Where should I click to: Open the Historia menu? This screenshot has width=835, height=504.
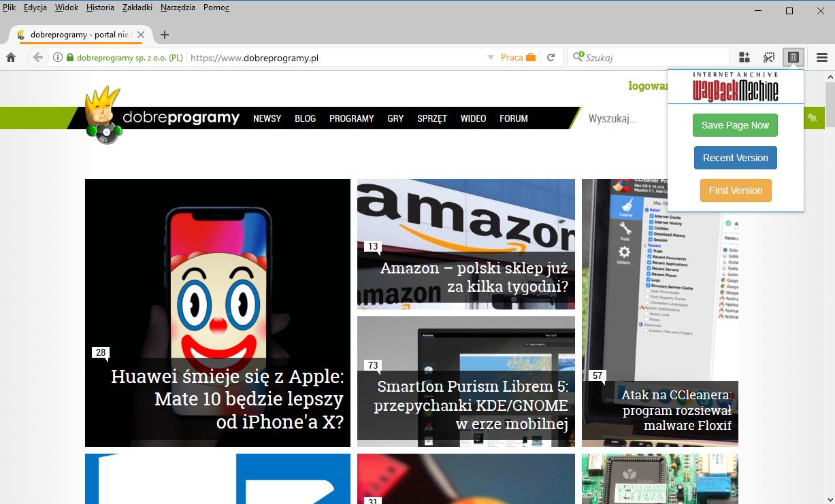pos(100,7)
